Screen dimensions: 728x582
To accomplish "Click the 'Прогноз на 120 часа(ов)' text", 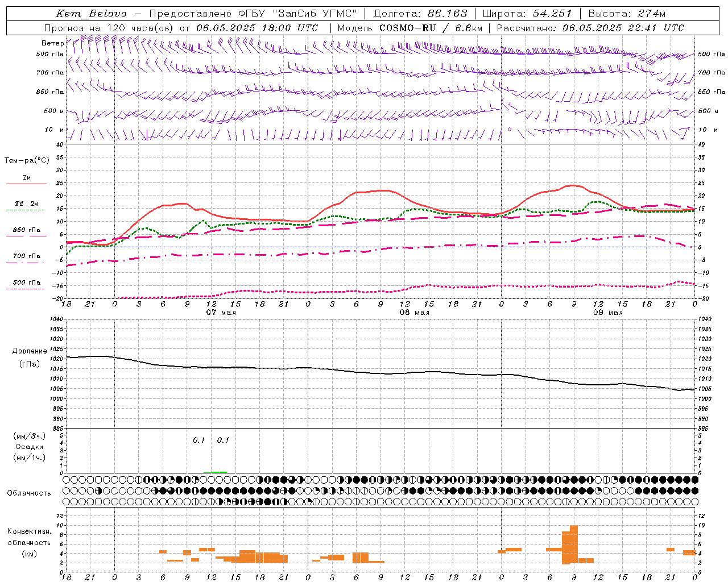I will 109,28.
